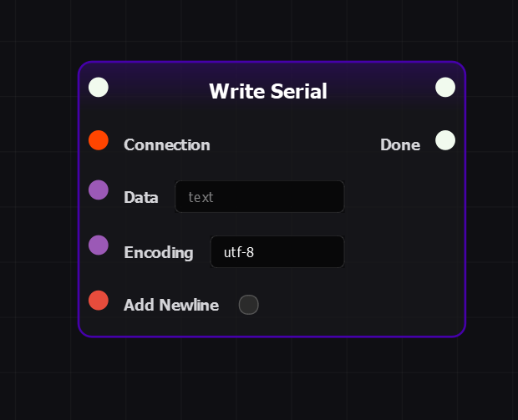Click the Connection label
This screenshot has height=420, width=518.
pyautogui.click(x=167, y=144)
